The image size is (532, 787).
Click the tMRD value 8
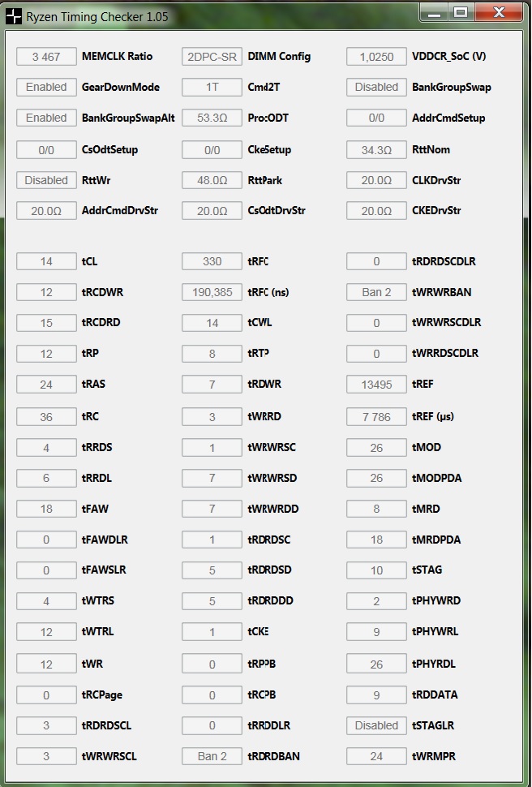[x=376, y=509]
